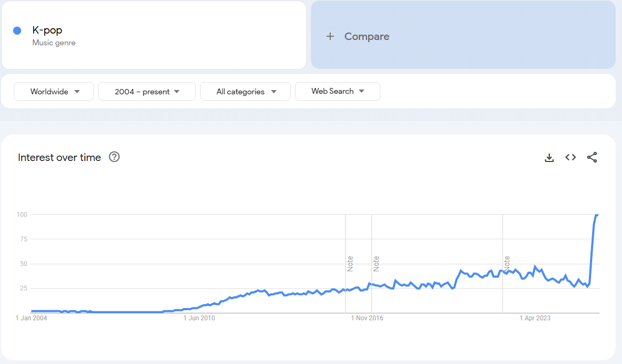Edit the K-pop search term
The width and height of the screenshot is (622, 364).
point(154,35)
